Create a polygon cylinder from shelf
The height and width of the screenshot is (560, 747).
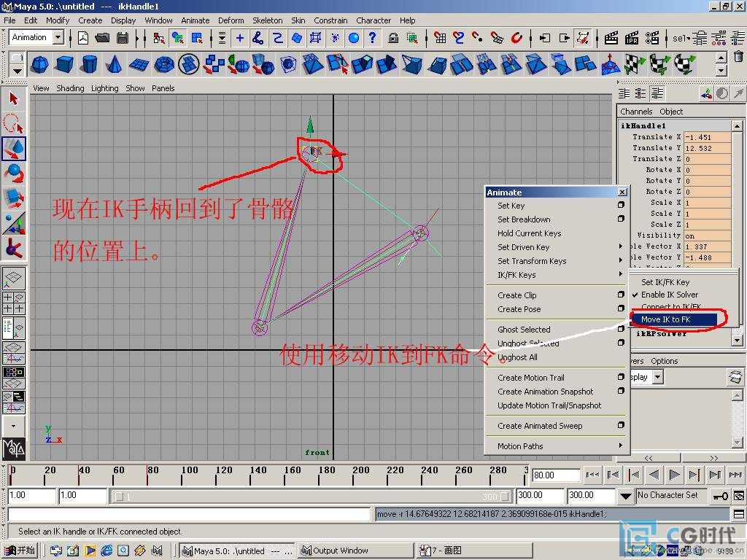pos(89,64)
